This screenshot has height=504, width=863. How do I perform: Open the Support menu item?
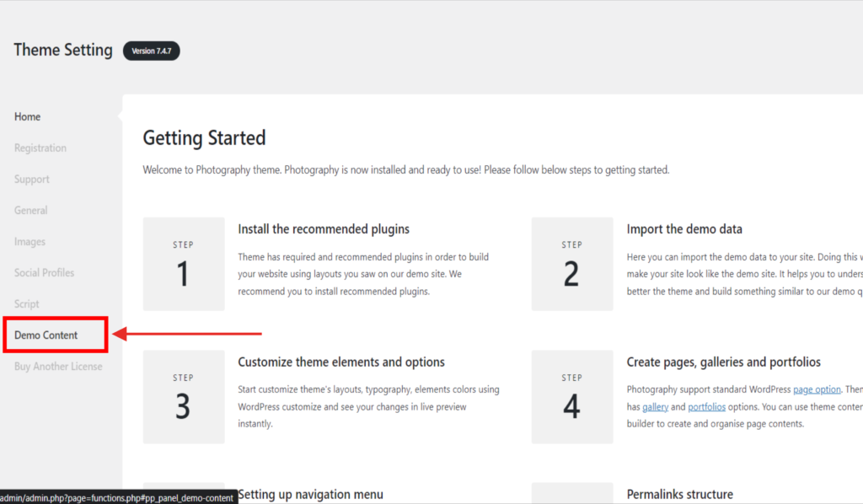(32, 180)
